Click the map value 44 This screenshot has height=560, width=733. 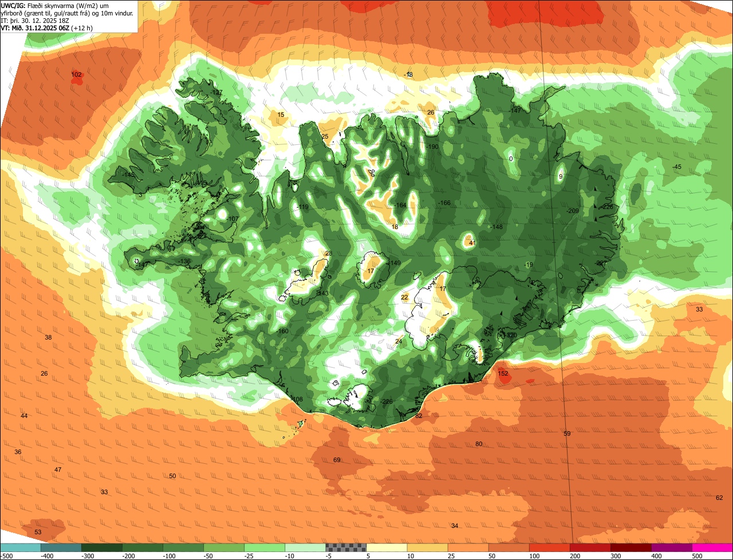24,416
